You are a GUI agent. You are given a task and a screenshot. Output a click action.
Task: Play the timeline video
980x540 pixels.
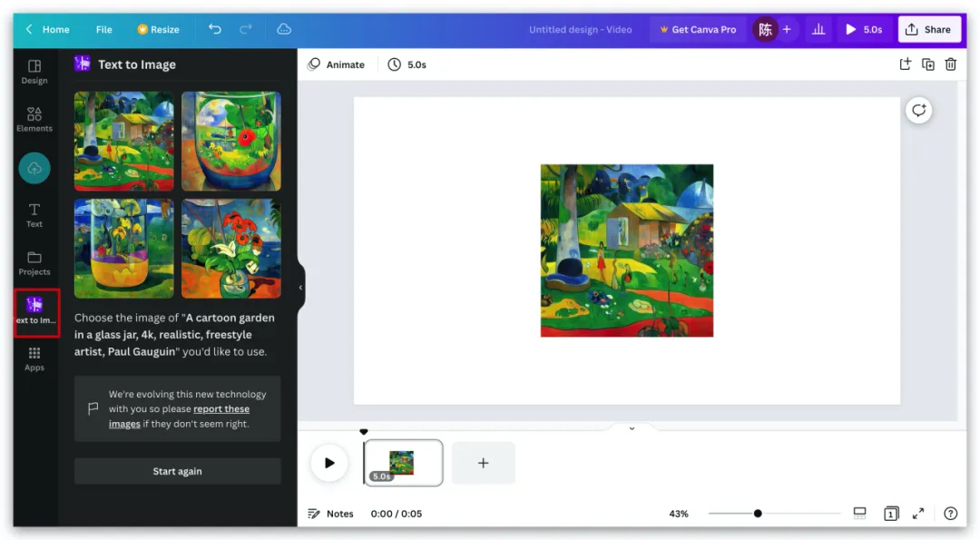pos(329,463)
